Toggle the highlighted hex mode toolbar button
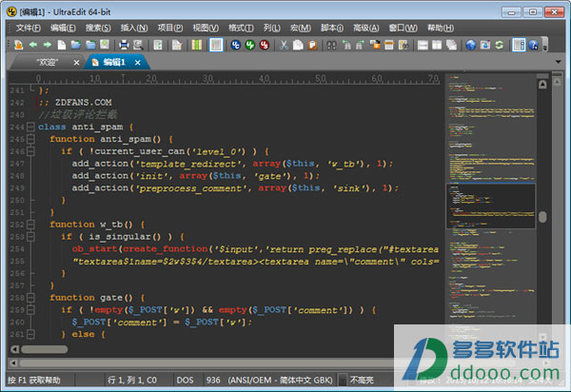571x392 pixels. click(216, 45)
